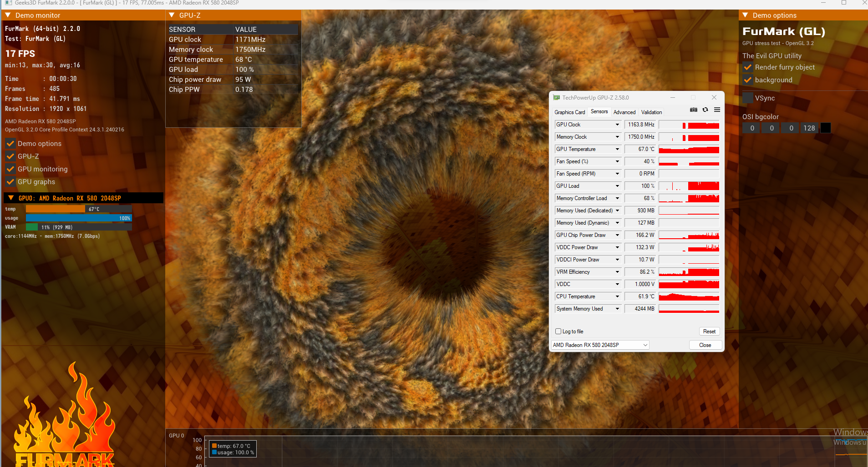Viewport: 868px width, 467px height.
Task: Click the OSI bgcolor black swatch
Action: click(x=825, y=128)
